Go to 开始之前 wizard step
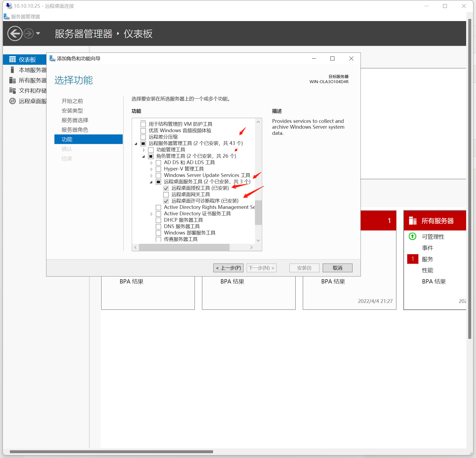The image size is (476, 458). [x=72, y=101]
